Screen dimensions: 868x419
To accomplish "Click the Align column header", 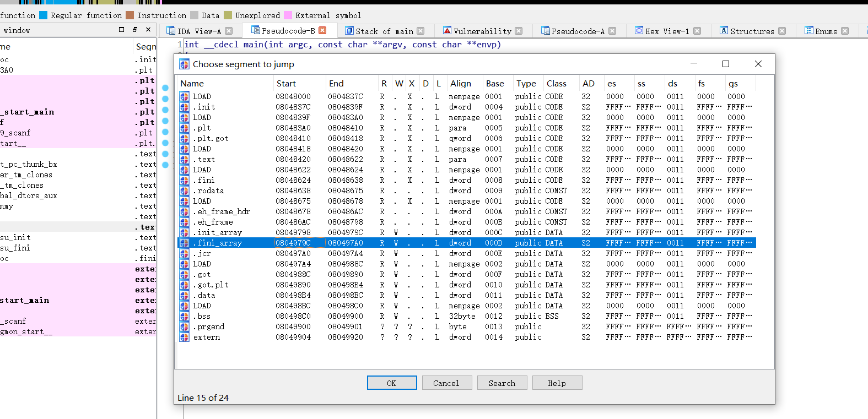I will tap(465, 84).
